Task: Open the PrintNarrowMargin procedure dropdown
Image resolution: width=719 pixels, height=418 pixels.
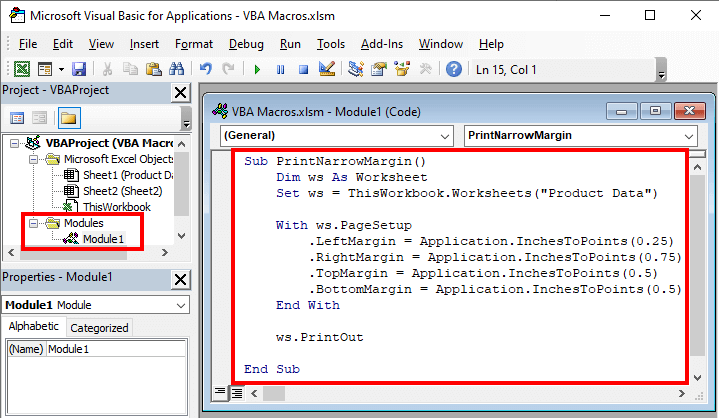Action: [688, 136]
